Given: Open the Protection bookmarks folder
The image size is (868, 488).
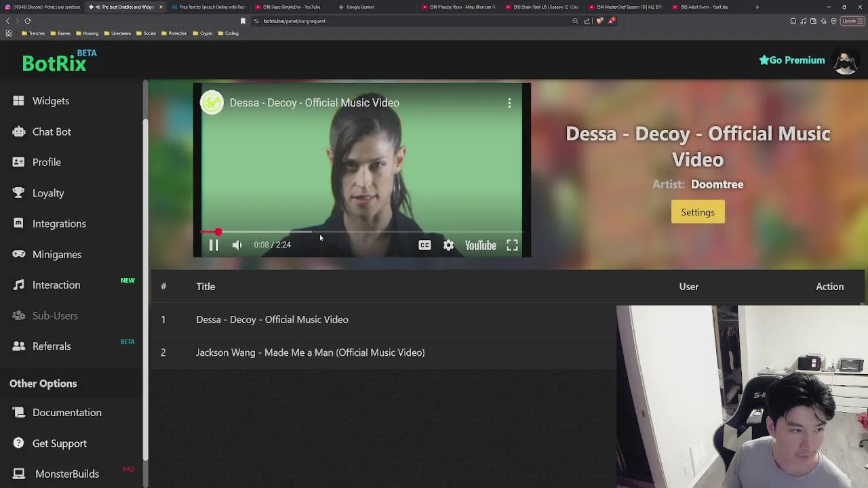Looking at the screenshot, I should tap(174, 33).
